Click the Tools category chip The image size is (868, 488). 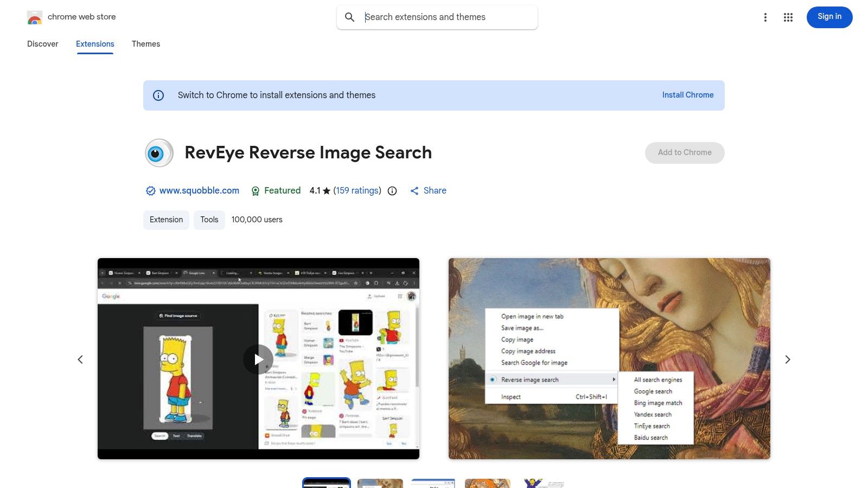(x=209, y=220)
